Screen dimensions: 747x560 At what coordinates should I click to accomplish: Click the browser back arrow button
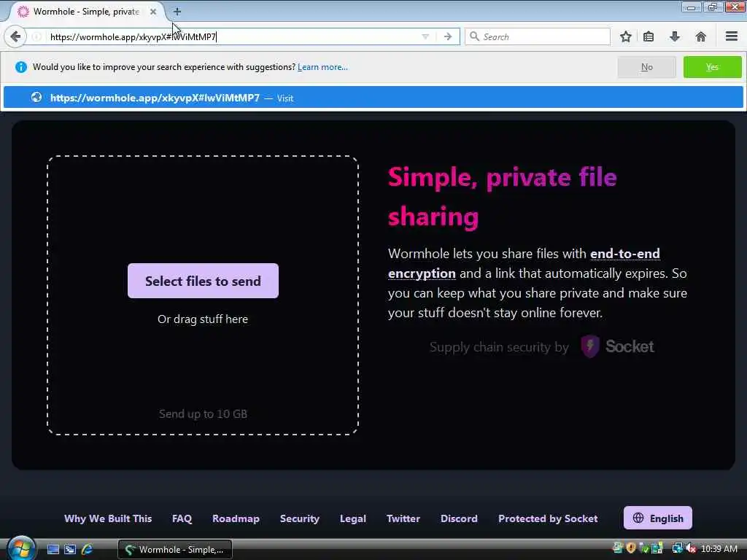(x=15, y=36)
